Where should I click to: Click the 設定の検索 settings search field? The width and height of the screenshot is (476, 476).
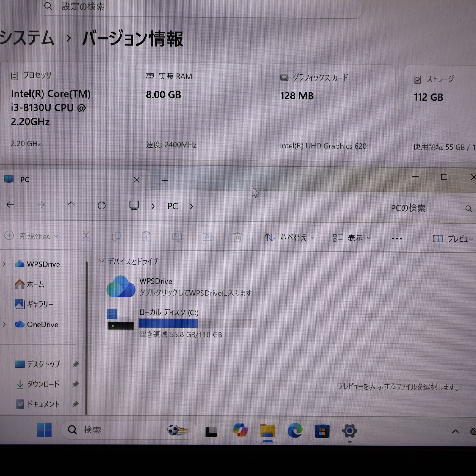199,7
